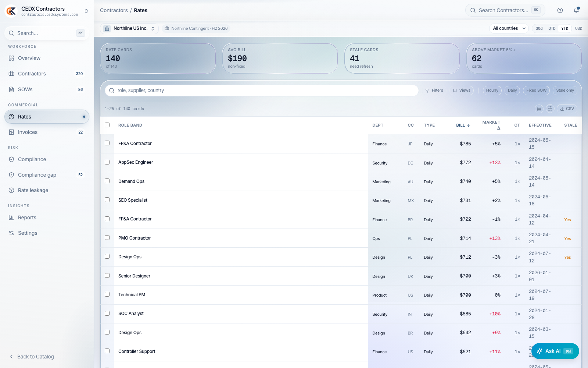Check the FP&A Contractor $785 row
The image size is (588, 368).
click(x=107, y=143)
